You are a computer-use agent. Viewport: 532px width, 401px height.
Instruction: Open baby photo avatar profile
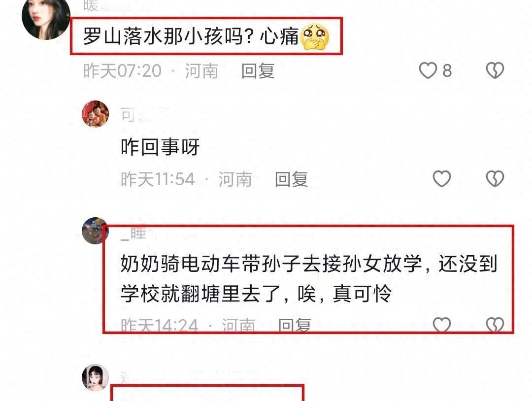point(96,114)
